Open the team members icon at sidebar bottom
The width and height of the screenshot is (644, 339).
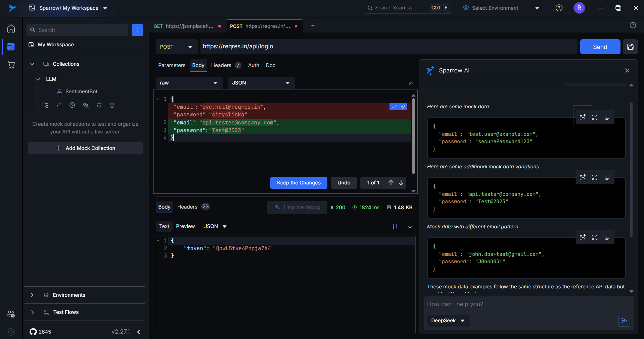click(11, 314)
